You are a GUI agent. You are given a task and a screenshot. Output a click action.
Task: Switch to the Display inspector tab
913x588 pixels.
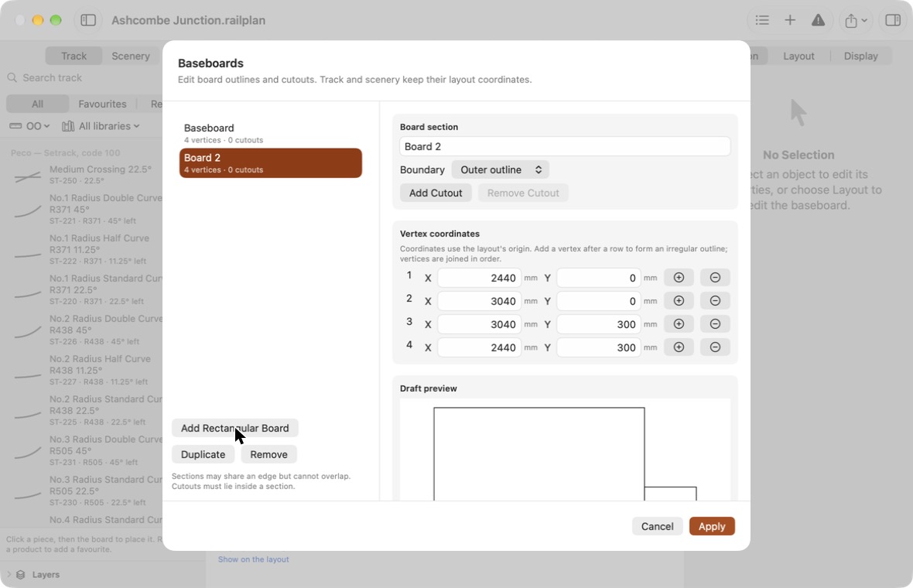[x=860, y=56]
